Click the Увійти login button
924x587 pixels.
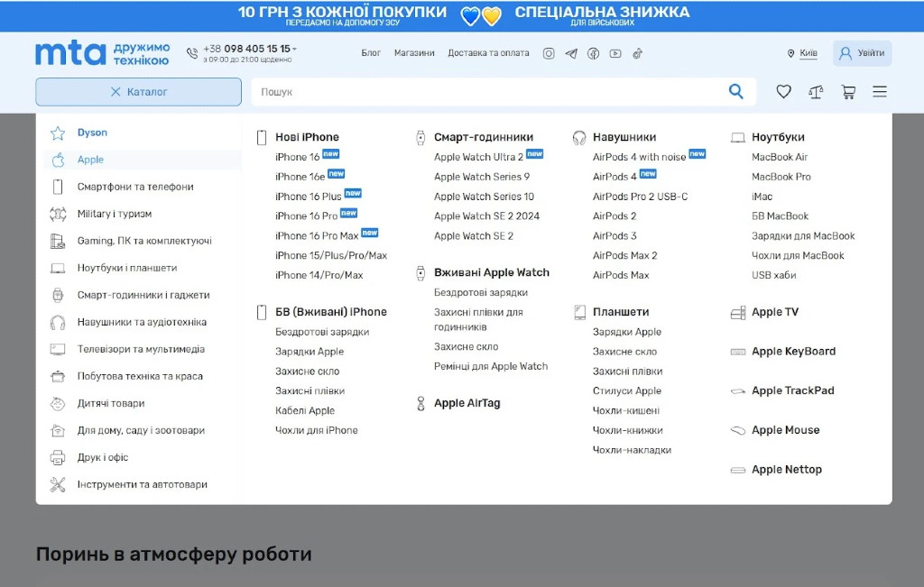click(x=862, y=53)
